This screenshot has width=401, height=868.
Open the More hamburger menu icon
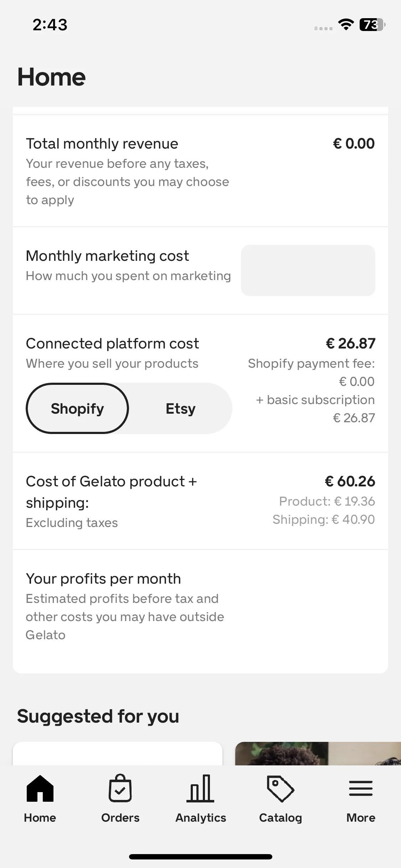tap(361, 788)
